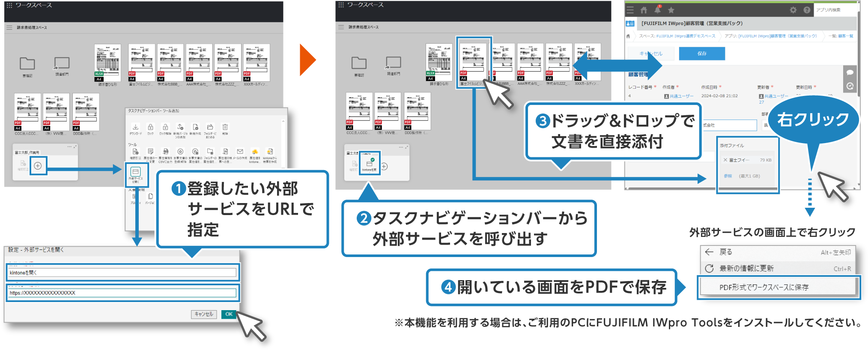Choose 最新の情報に更新 in context menu
The height and width of the screenshot is (350, 868).
click(x=778, y=268)
